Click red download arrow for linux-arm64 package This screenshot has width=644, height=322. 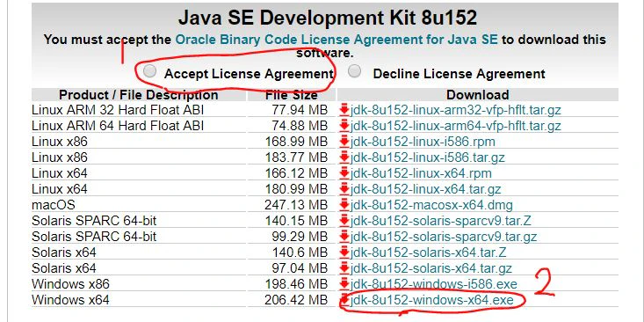344,126
